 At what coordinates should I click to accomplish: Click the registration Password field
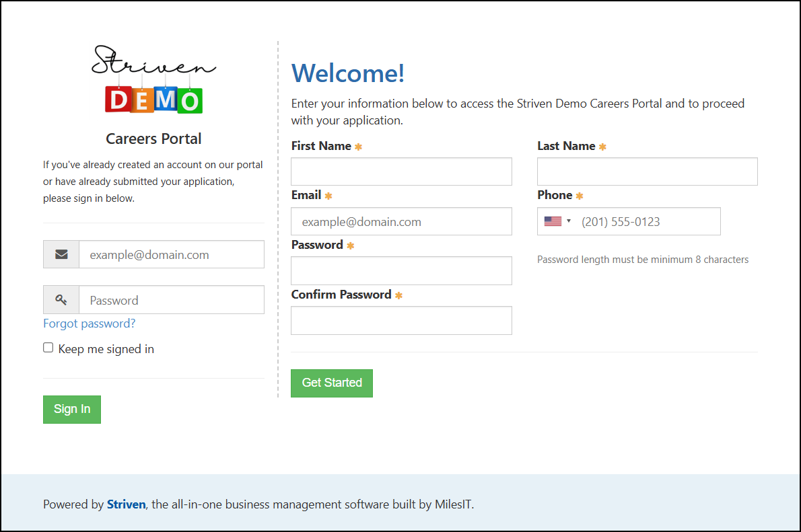(402, 270)
